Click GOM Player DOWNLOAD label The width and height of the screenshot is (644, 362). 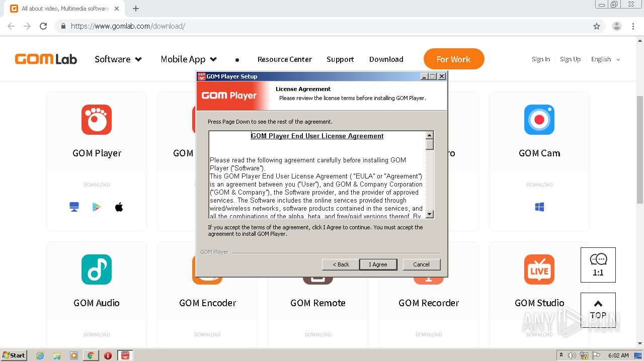[97, 185]
